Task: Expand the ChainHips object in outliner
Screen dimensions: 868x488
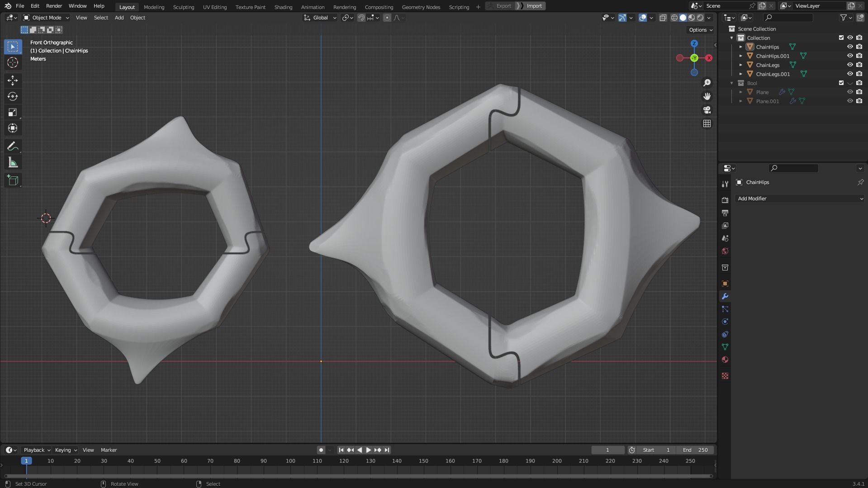Action: tap(741, 47)
